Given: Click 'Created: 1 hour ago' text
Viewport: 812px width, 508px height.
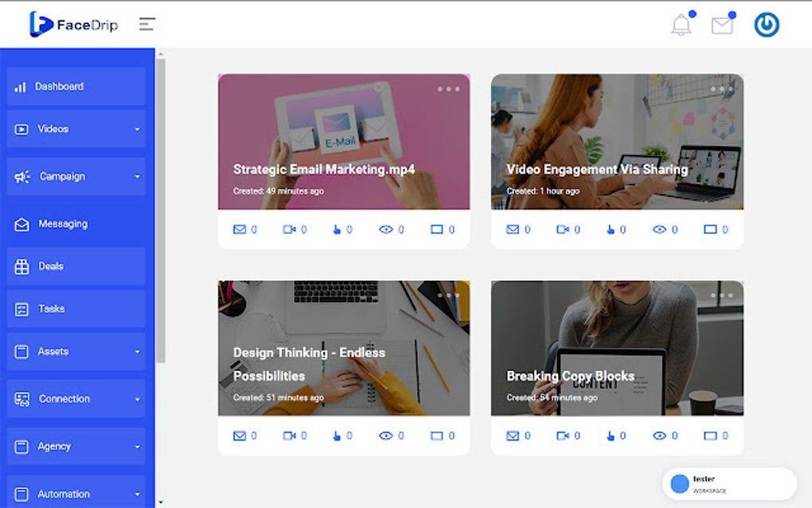Looking at the screenshot, I should (543, 191).
